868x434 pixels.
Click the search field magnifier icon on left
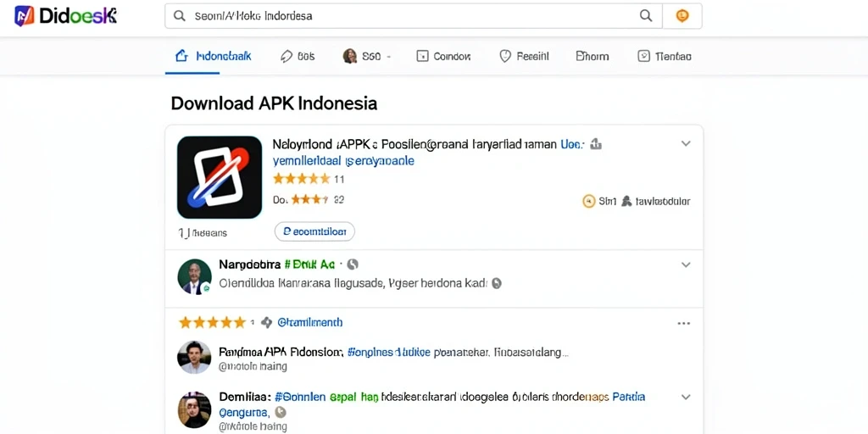pyautogui.click(x=180, y=16)
